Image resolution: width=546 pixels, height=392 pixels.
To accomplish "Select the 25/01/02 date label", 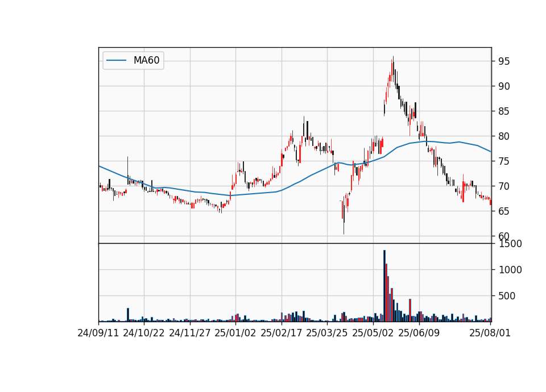I will pos(235,333).
